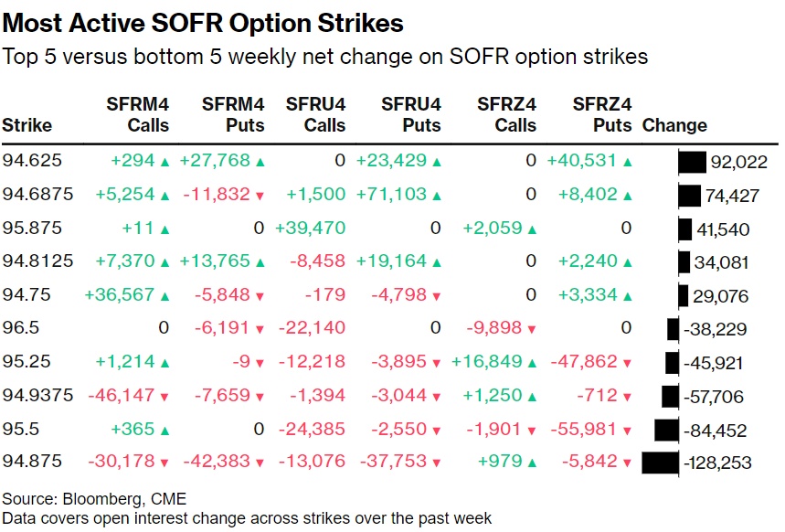Viewport: 785px width, 532px height.
Task: Click the black bar for 92,022
Action: pyautogui.click(x=692, y=163)
